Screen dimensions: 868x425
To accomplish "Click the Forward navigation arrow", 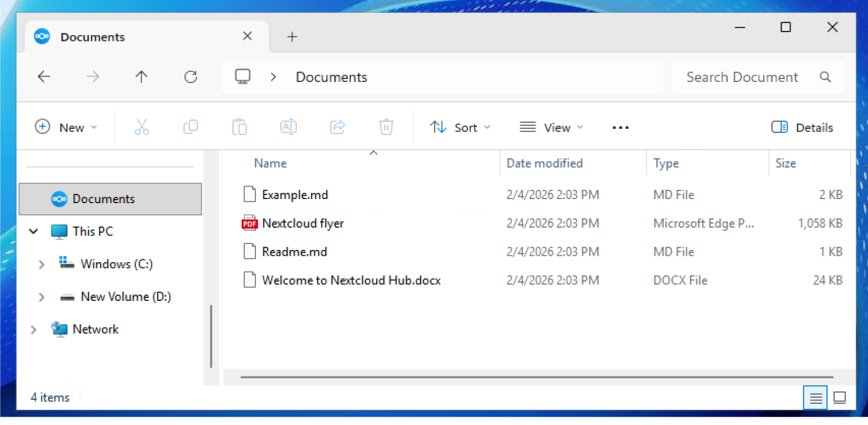I will (93, 77).
